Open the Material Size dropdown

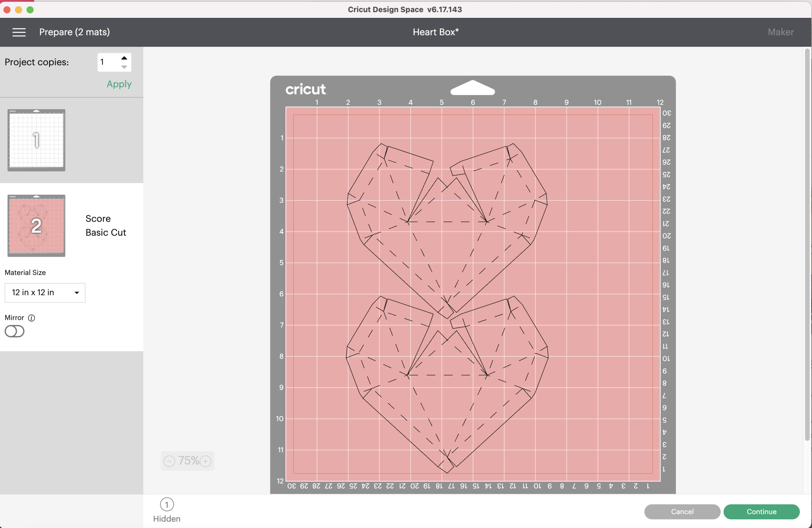(45, 293)
